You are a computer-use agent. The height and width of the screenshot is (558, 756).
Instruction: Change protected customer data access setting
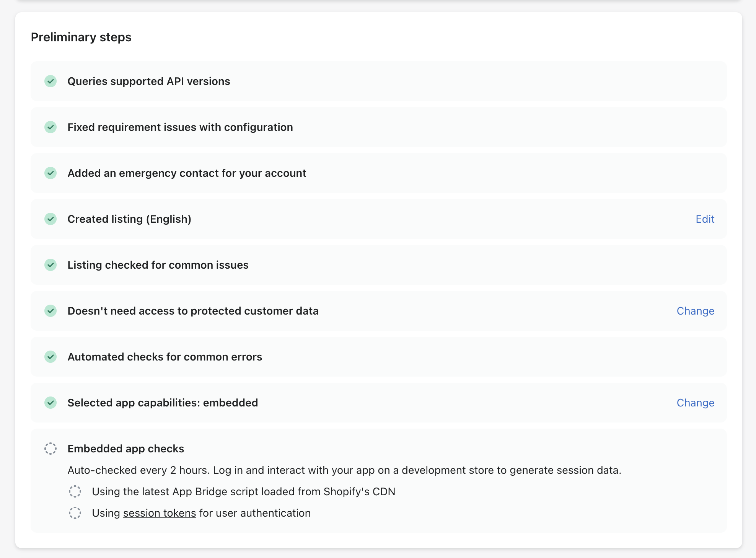pyautogui.click(x=695, y=311)
